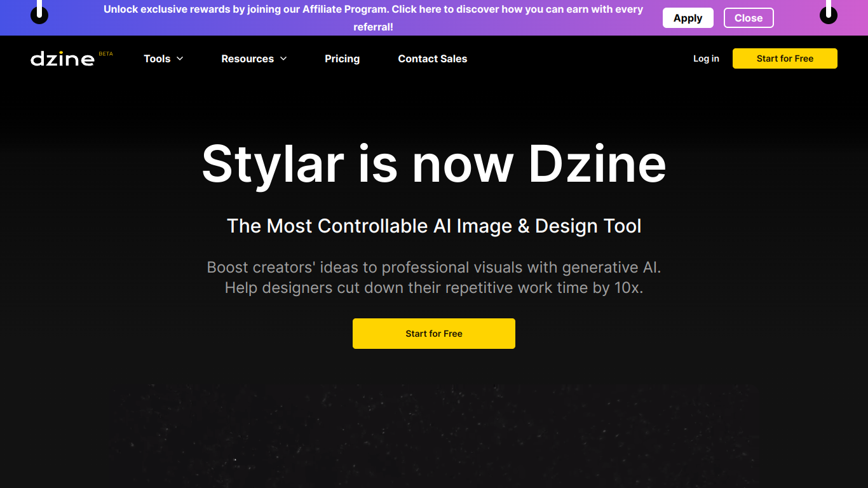This screenshot has height=488, width=868.
Task: Click the Most Controllable AI Image subtitle
Action: pyautogui.click(x=434, y=226)
